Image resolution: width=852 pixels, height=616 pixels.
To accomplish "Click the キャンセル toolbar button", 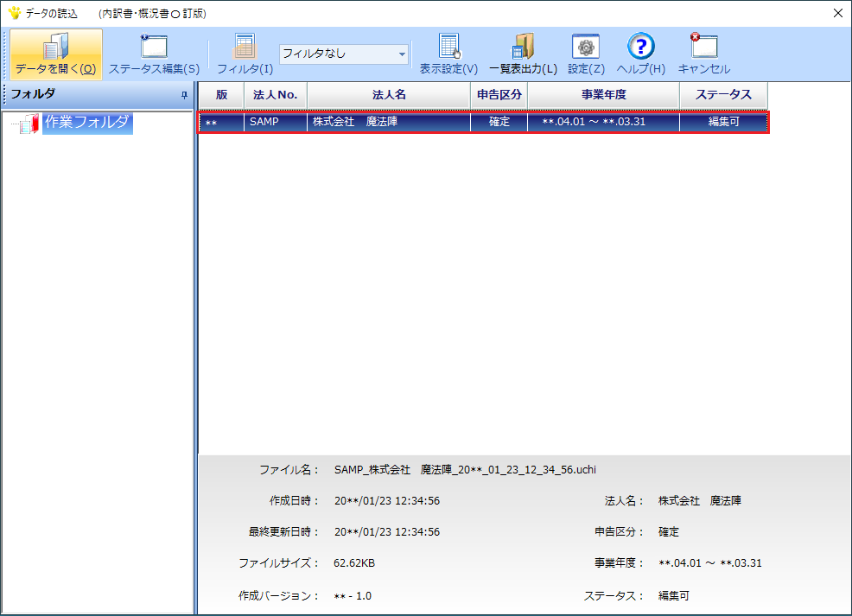I will [x=704, y=54].
